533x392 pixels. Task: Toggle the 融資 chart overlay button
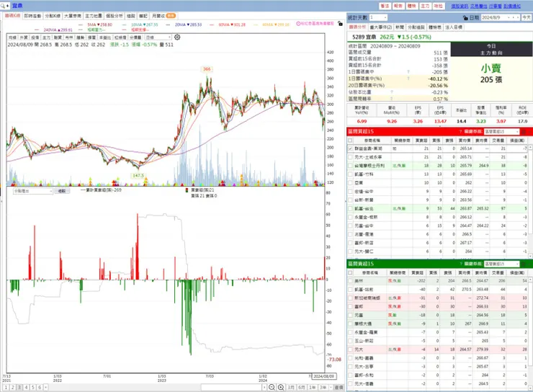58,37
